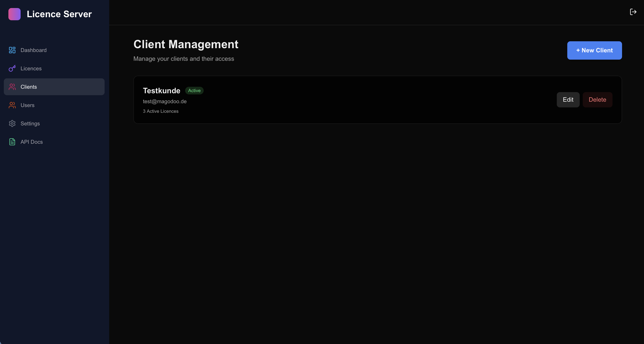Select the Dashboard grid icon
644x344 pixels.
pos(12,50)
